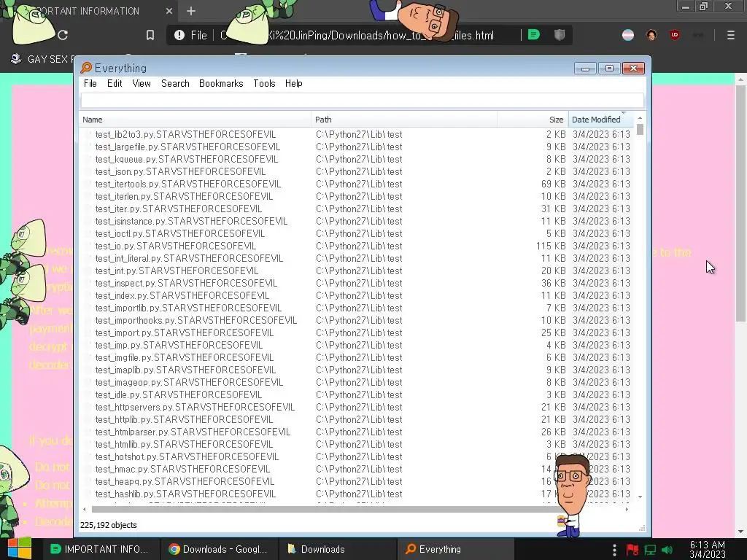Screen dimensions: 747x560
Task: Select file test_itertools.py.STARVSTHEFORCESOFEVIL
Action: coord(188,184)
